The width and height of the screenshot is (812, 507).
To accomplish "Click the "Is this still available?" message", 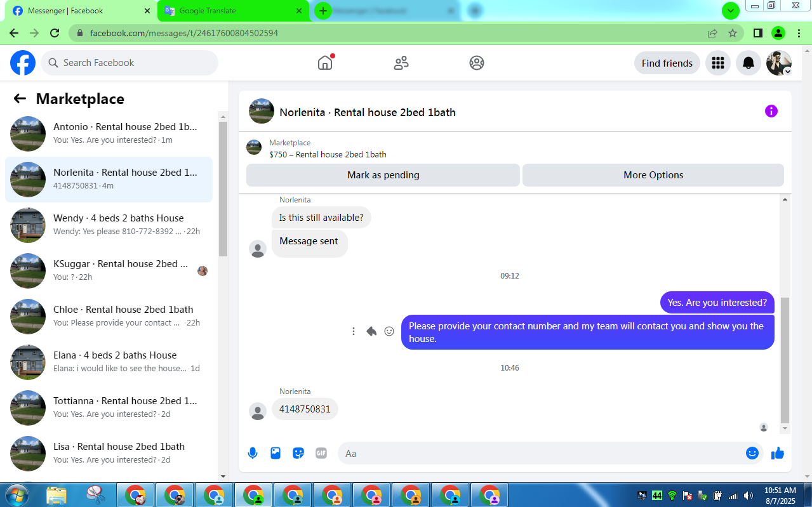I will [x=321, y=218].
